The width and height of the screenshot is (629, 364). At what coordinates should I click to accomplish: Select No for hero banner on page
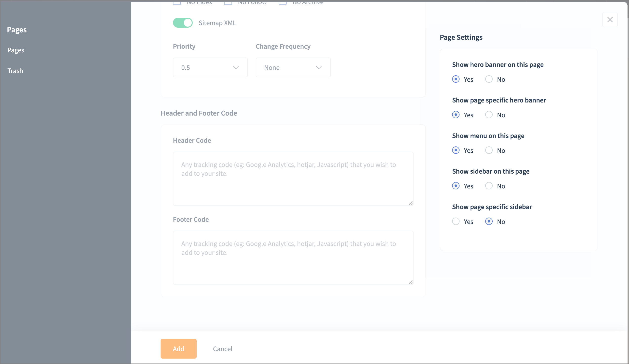click(x=488, y=79)
